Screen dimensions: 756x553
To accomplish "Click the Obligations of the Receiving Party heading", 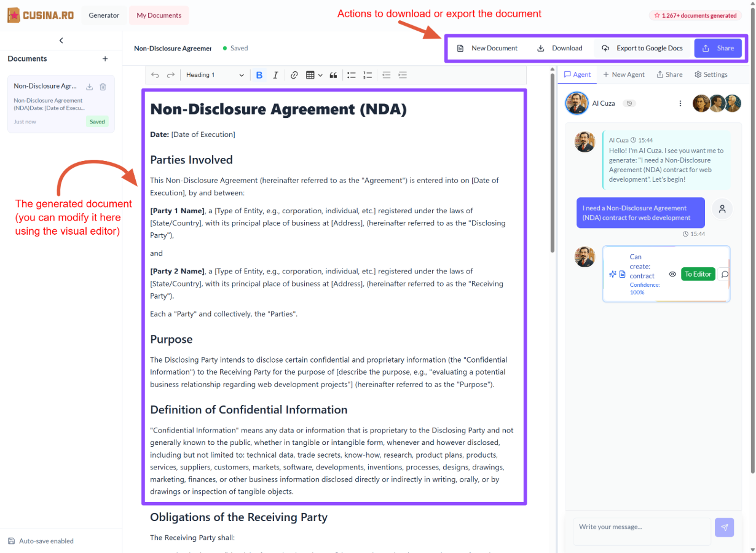I will (x=238, y=517).
